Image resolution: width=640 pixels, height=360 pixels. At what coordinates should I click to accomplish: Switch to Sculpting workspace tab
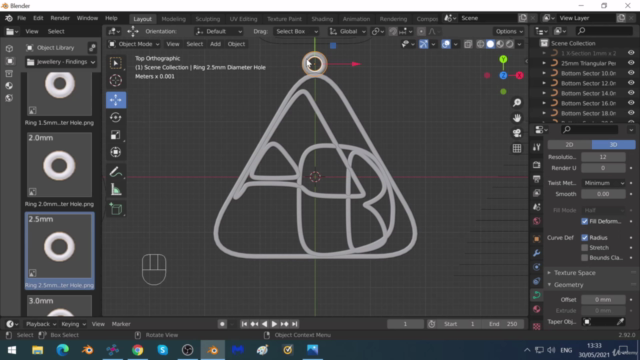point(207,19)
